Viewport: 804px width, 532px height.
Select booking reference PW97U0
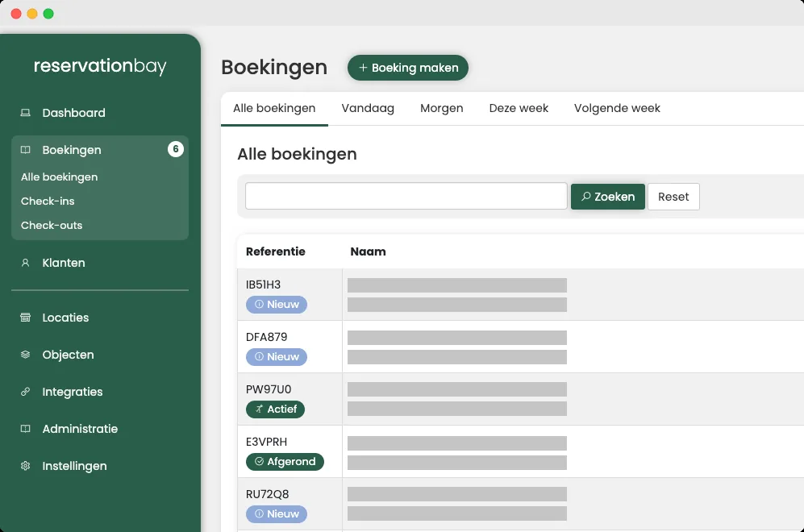tap(269, 389)
